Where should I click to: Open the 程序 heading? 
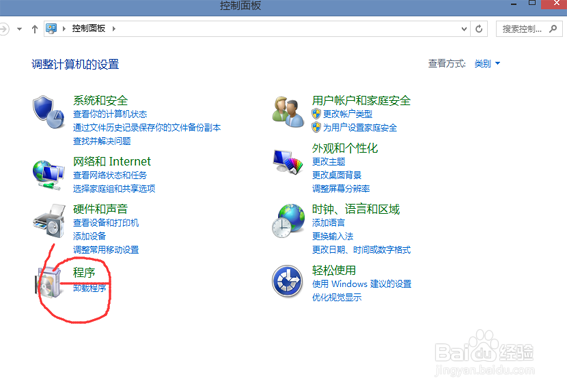pyautogui.click(x=84, y=272)
